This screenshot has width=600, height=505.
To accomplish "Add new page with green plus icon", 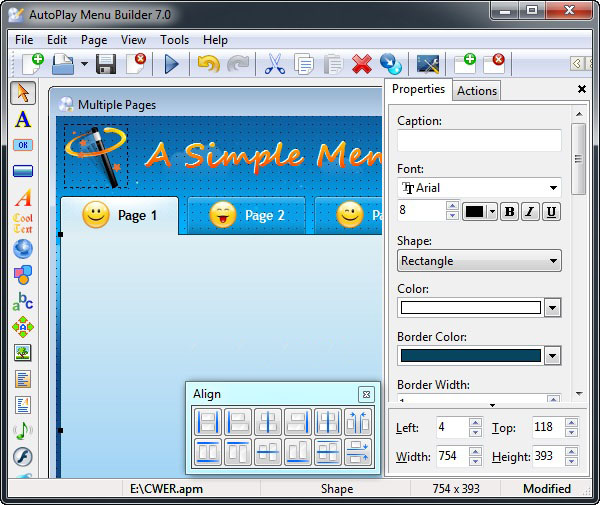I will point(465,64).
